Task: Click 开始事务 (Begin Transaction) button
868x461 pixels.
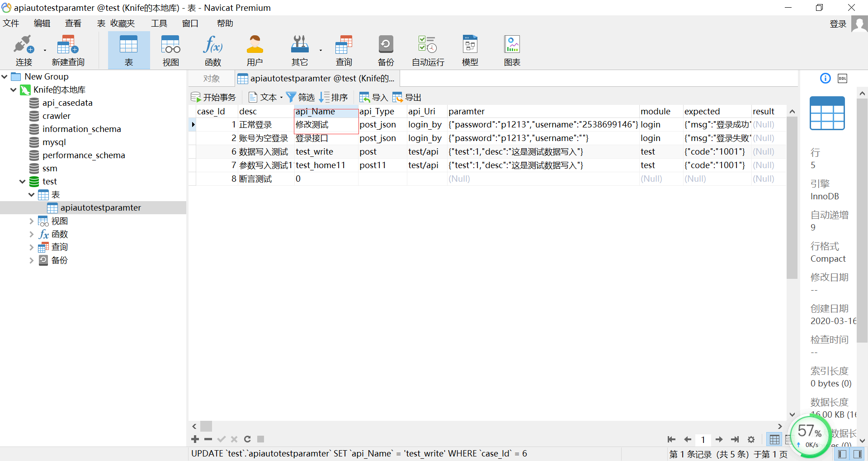Action: point(213,97)
